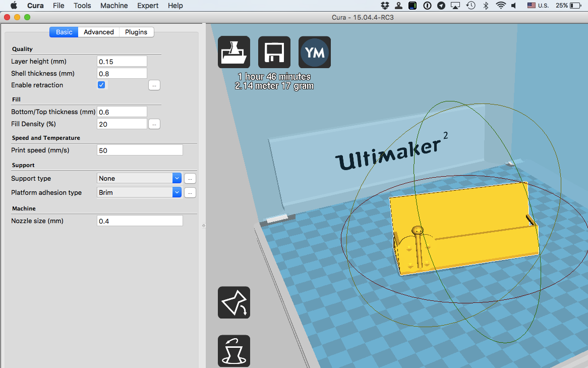
Task: Open the Machine menu
Action: [x=114, y=6]
